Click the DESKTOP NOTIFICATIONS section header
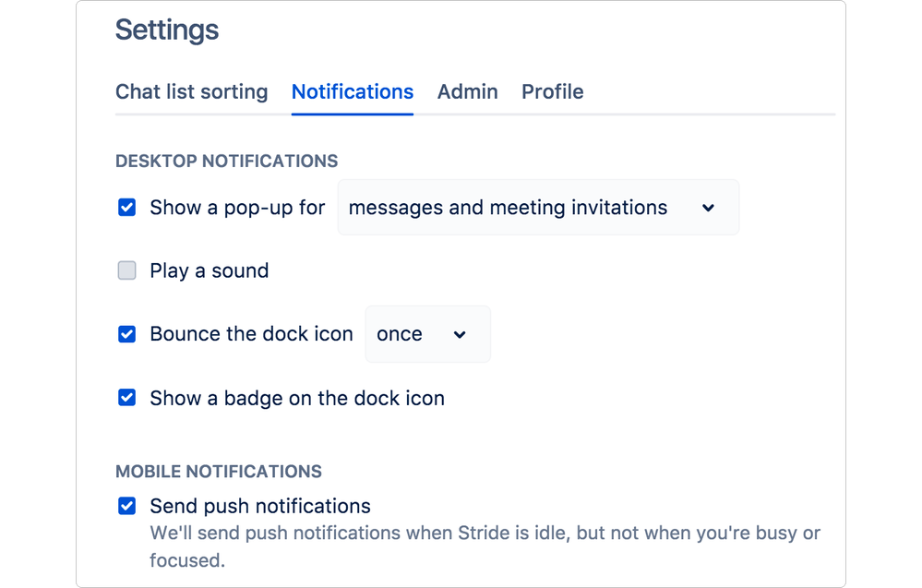The height and width of the screenshot is (588, 922). click(x=226, y=161)
